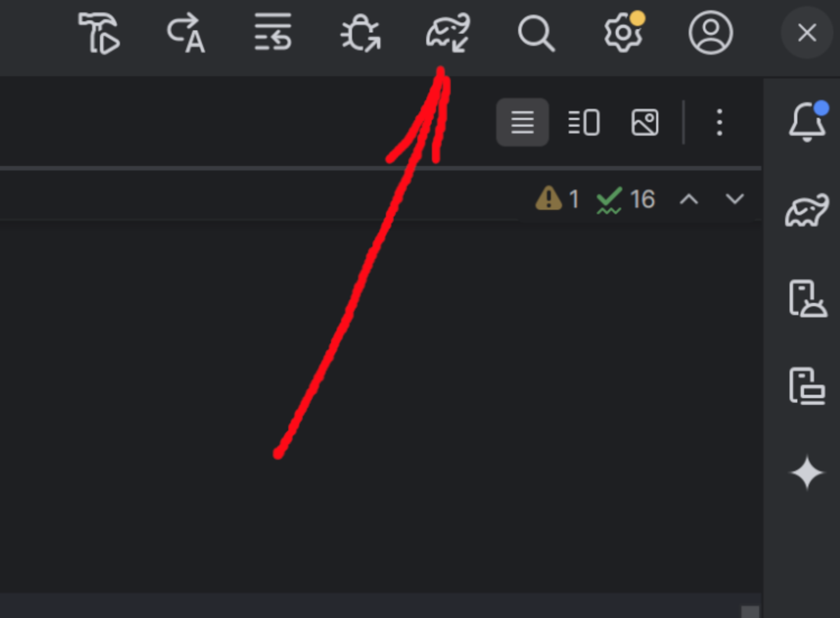The image size is (840, 618).
Task: Go to next highlighted problem arrow
Action: point(735,199)
